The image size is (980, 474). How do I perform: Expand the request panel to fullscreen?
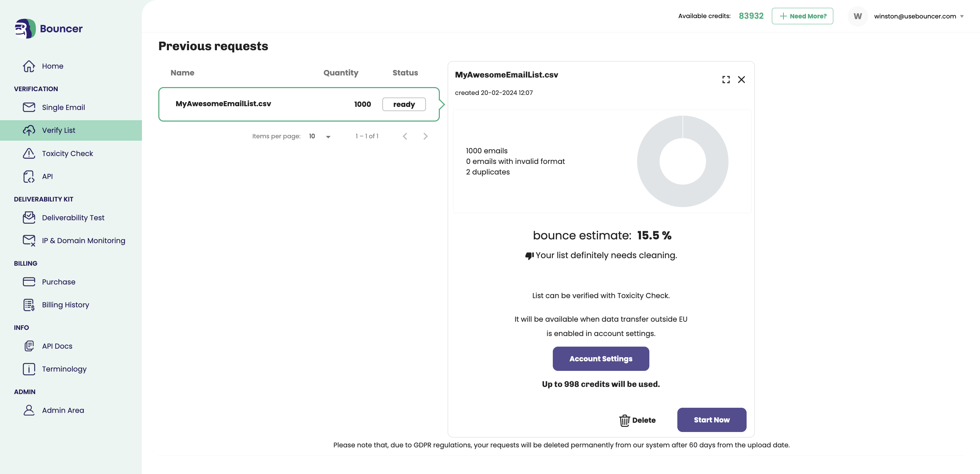tap(726, 80)
